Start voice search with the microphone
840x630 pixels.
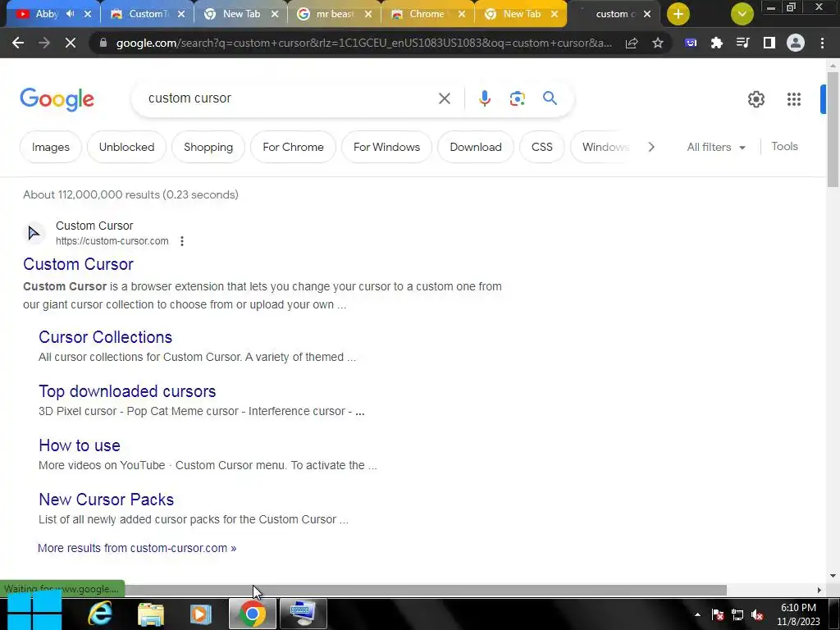(484, 98)
